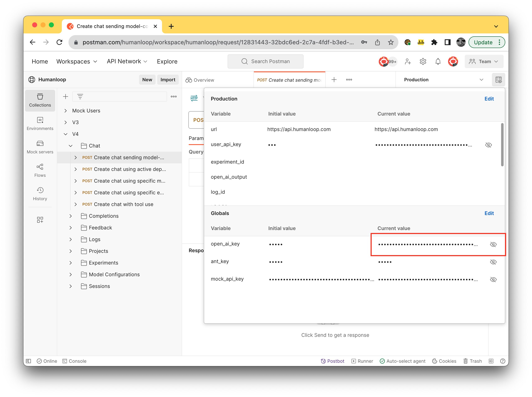Open a new request tab with plus icon
The image size is (532, 397).
coord(334,80)
